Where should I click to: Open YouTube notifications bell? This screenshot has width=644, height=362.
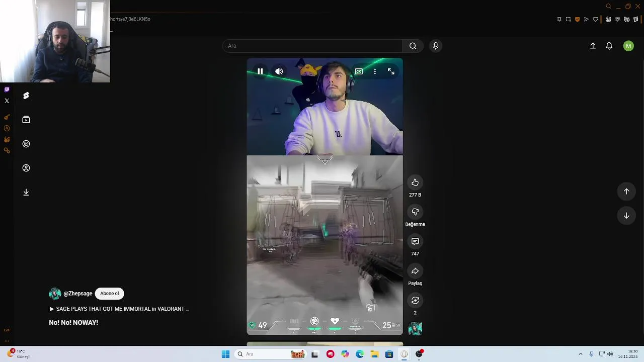(609, 46)
